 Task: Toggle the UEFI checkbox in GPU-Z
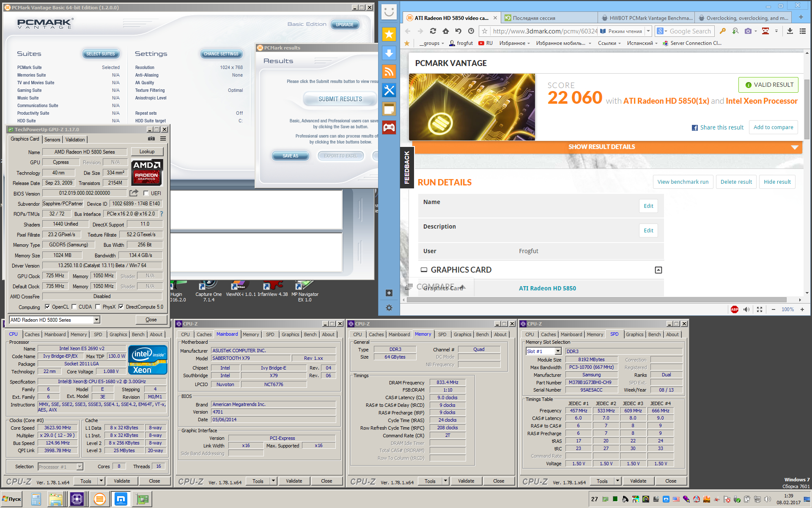coord(146,193)
